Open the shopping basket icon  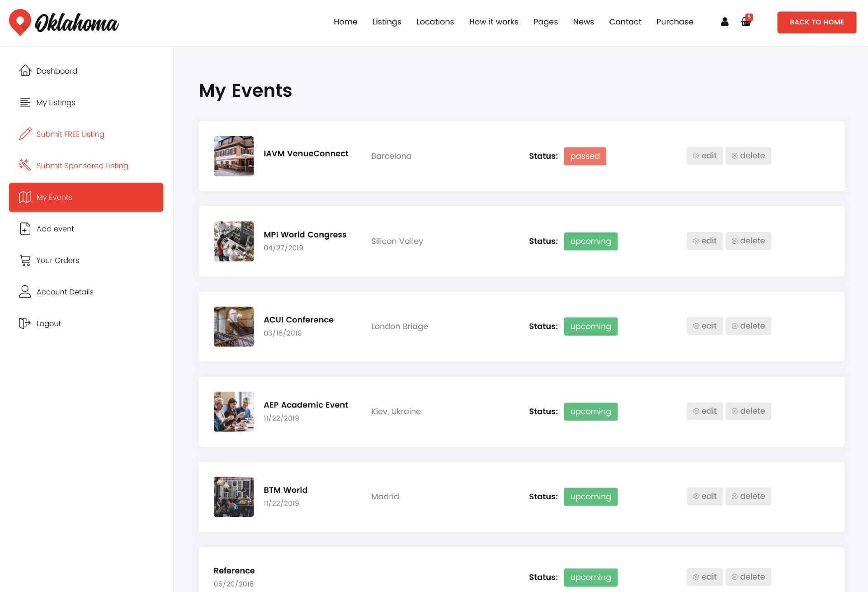pos(746,21)
